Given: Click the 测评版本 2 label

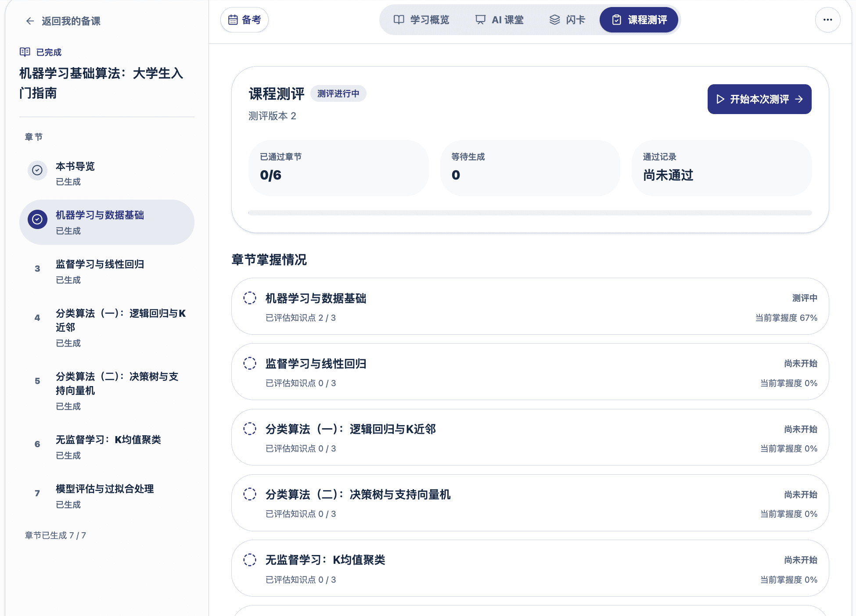Looking at the screenshot, I should (x=272, y=116).
